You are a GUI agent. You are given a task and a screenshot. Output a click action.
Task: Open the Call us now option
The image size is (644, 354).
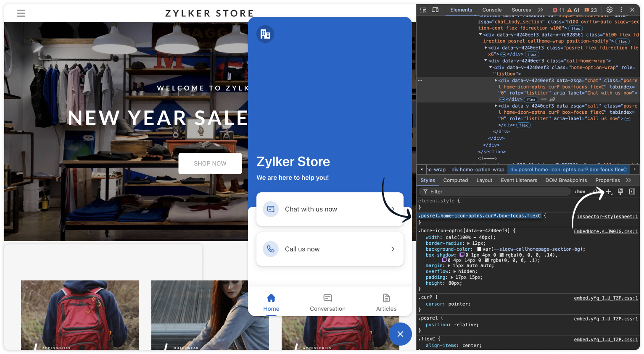click(x=330, y=249)
